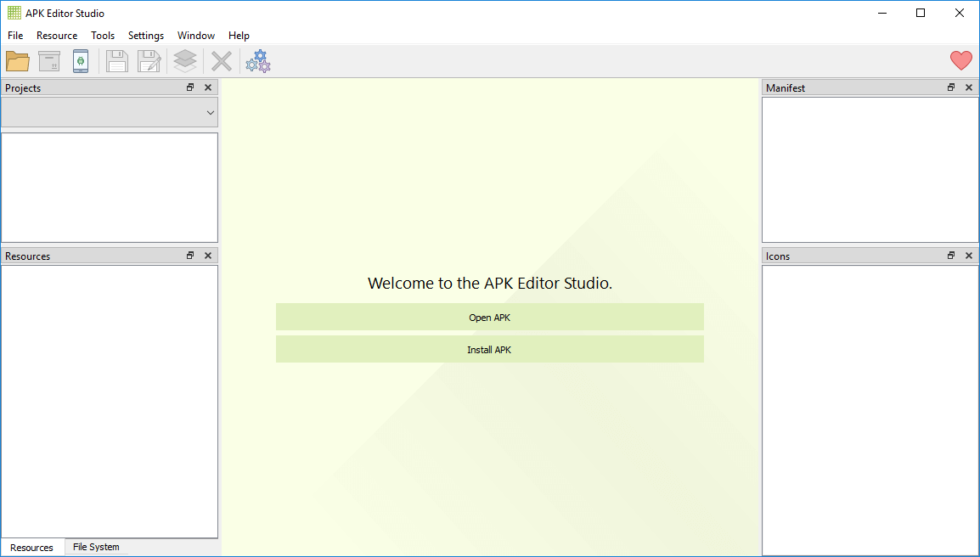Image resolution: width=980 pixels, height=557 pixels.
Task: Float the Icons panel using undock button
Action: coord(951,256)
